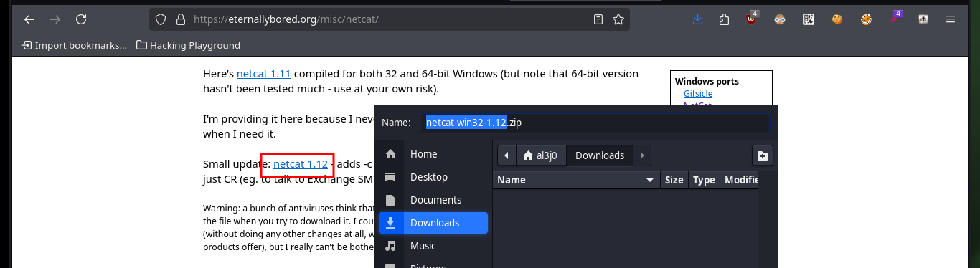Viewport: 980px width, 268px height.
Task: Open the uBlock Origin extension
Action: (x=752, y=19)
